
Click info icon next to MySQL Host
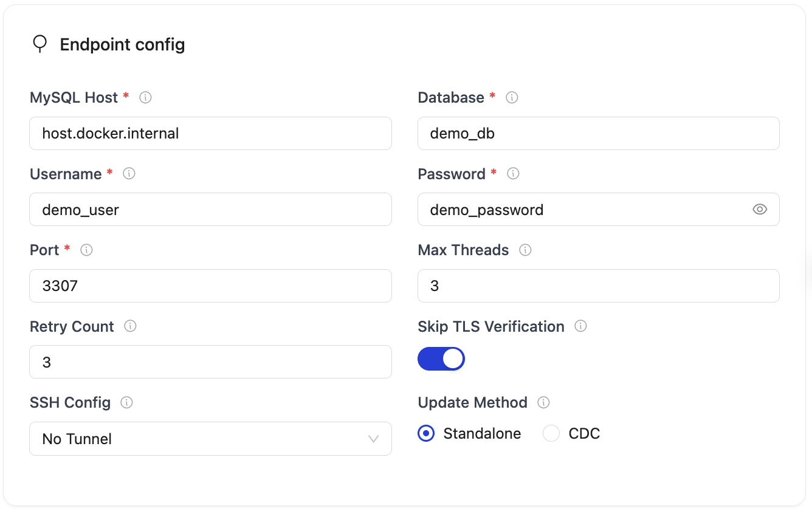pyautogui.click(x=145, y=97)
